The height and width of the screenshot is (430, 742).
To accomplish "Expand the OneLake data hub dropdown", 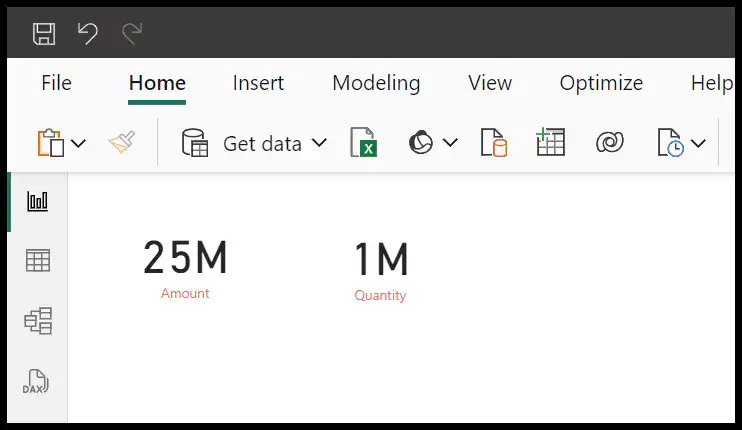I will (450, 142).
